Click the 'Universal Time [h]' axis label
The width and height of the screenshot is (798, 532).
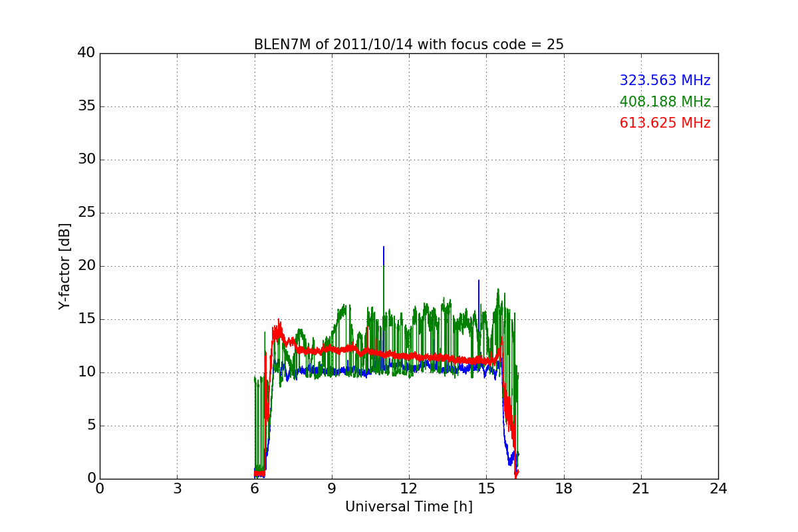(x=408, y=507)
